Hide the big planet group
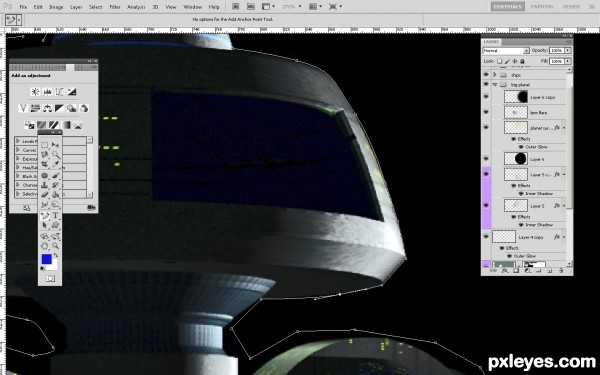Viewport: 600px width, 375px height. click(x=486, y=84)
